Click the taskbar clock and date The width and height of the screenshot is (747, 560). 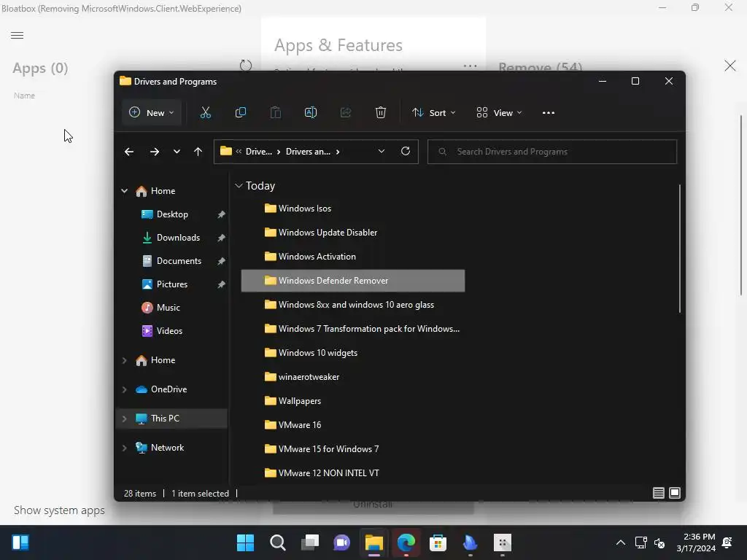[696, 542]
